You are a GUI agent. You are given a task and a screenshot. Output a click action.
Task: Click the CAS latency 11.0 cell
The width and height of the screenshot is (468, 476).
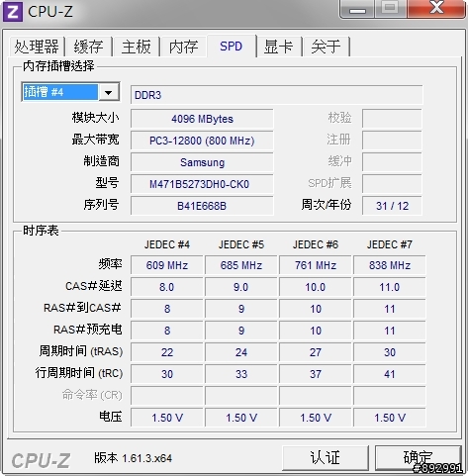390,287
